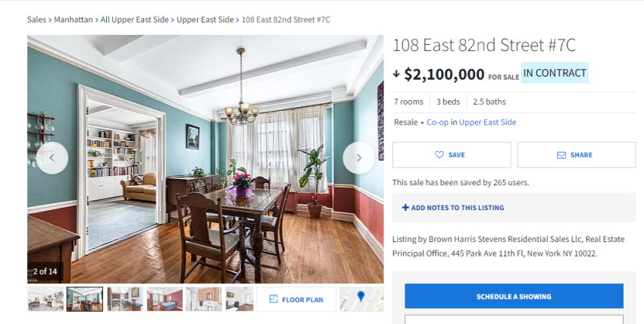This screenshot has height=324, width=644.
Task: Select the bathroom sink thumbnail
Action: click(x=204, y=299)
